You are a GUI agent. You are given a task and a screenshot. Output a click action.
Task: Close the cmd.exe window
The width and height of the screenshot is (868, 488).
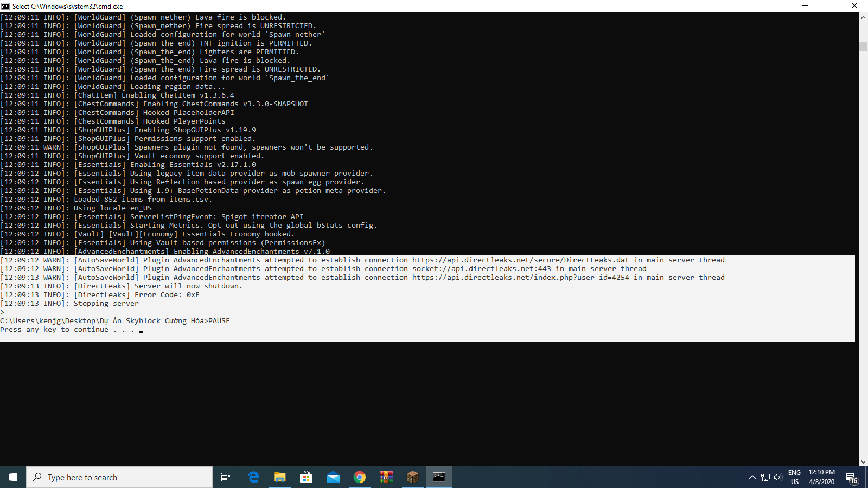[855, 6]
